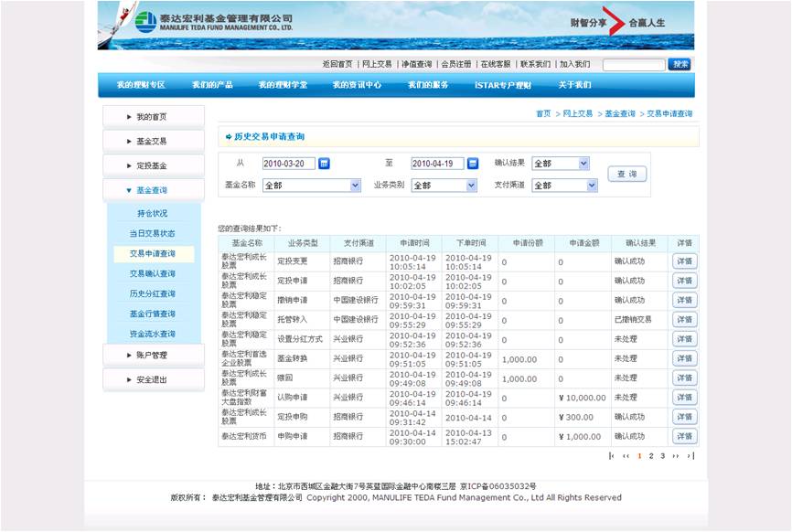
Task: Click 首页 in the breadcrumb
Action: click(x=543, y=114)
